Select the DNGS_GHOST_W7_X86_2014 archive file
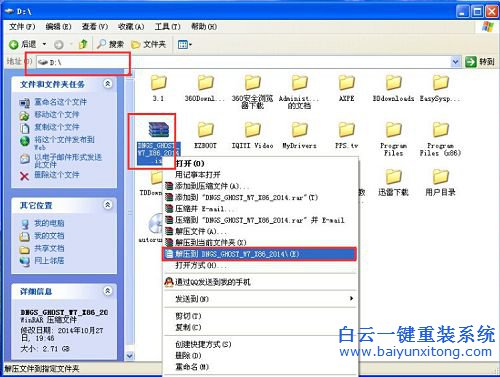The height and width of the screenshot is (377, 500). [x=158, y=142]
